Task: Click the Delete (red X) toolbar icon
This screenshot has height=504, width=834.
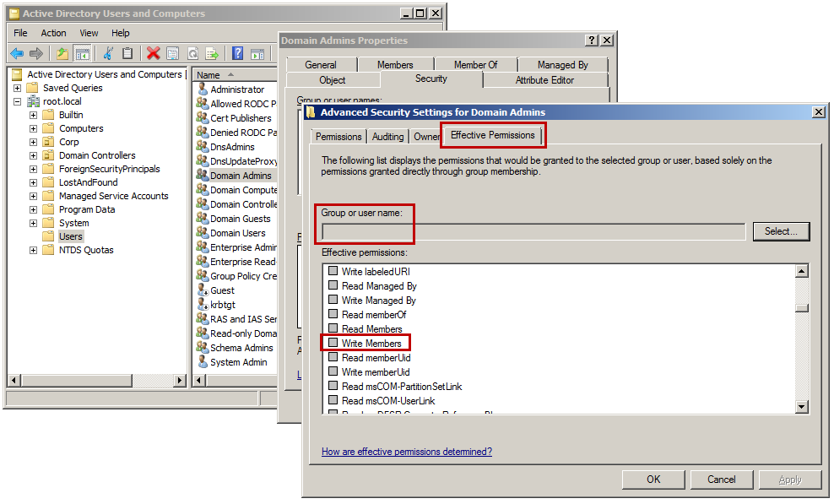Action: point(152,53)
